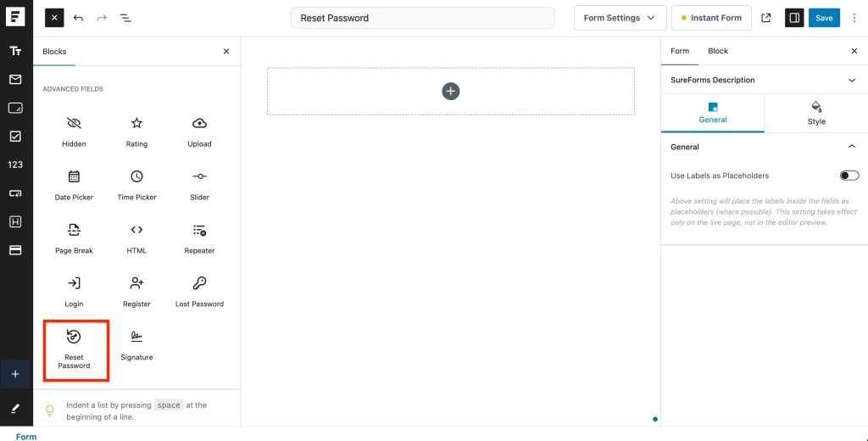Click the pencil edit icon in sidebar
The image size is (868, 441).
point(15,408)
